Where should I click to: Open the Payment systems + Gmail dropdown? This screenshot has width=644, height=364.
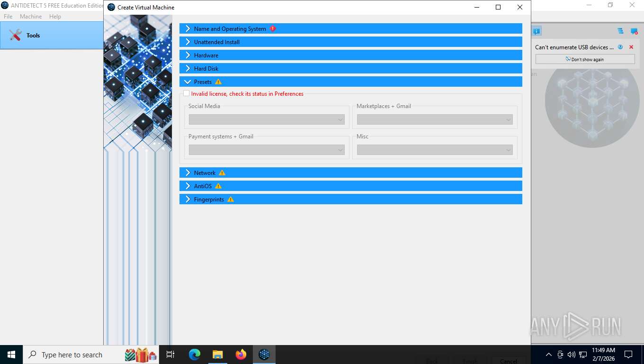point(267,150)
